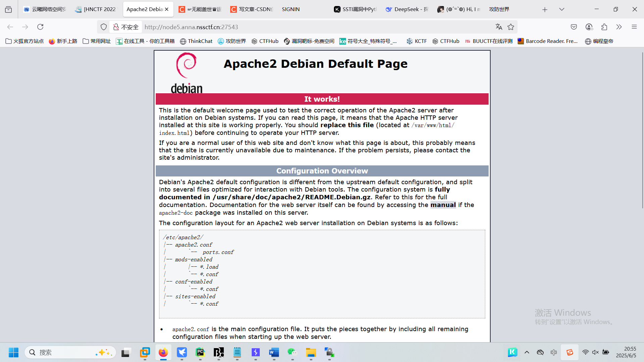Bookmark this page with the star icon
Screen dimensions: 644x362
(x=511, y=27)
